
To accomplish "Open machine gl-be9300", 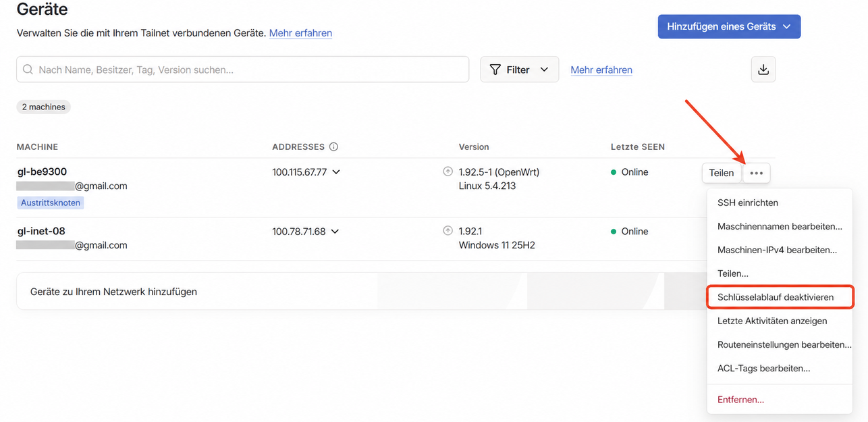I will pyautogui.click(x=42, y=172).
